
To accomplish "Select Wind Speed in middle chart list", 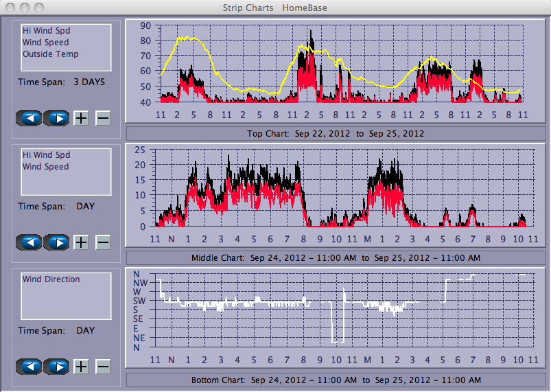I will [x=45, y=167].
